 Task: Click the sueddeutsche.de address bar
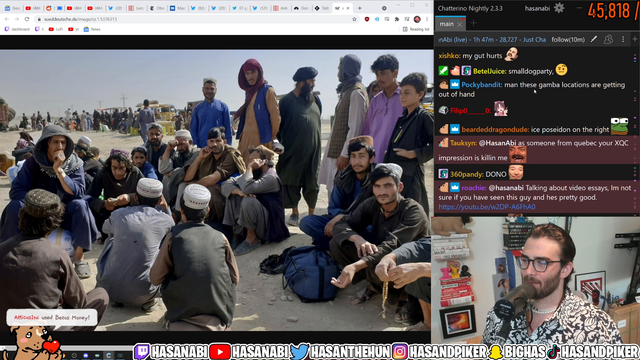195,19
